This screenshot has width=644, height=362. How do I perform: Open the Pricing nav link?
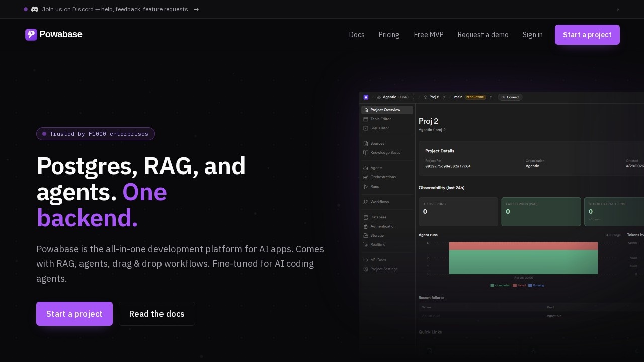(389, 35)
